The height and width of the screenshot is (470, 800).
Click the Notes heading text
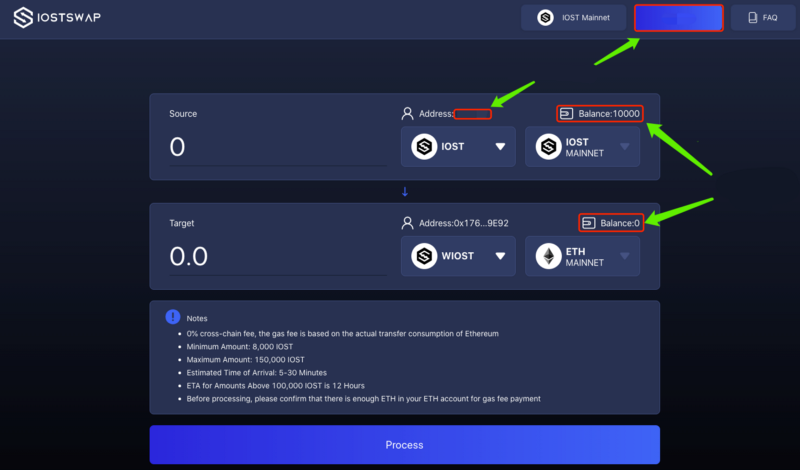tap(197, 318)
